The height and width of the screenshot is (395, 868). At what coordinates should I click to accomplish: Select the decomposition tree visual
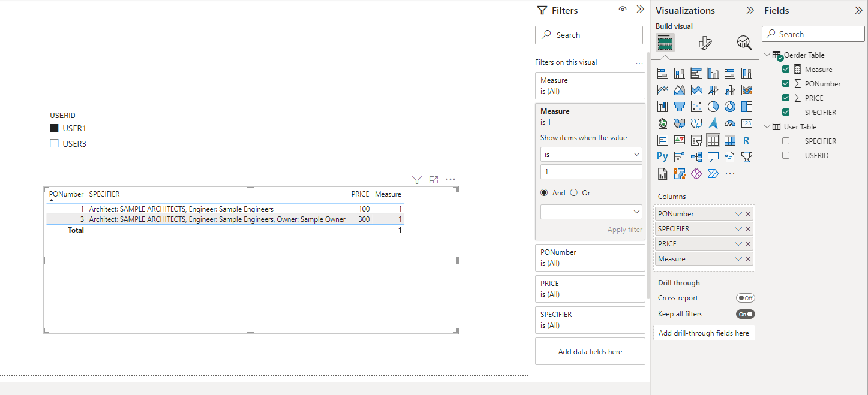pyautogui.click(x=696, y=156)
